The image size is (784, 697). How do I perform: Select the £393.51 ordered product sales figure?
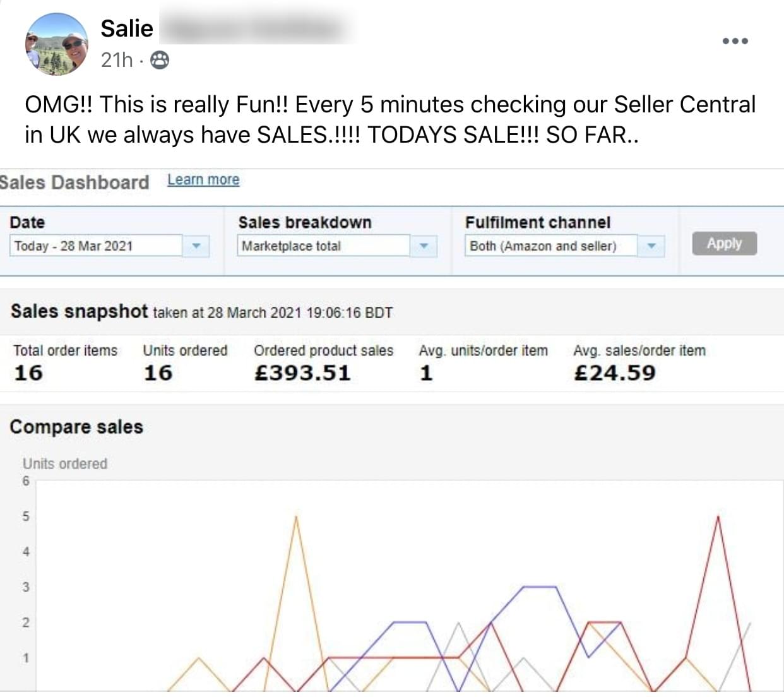click(302, 372)
